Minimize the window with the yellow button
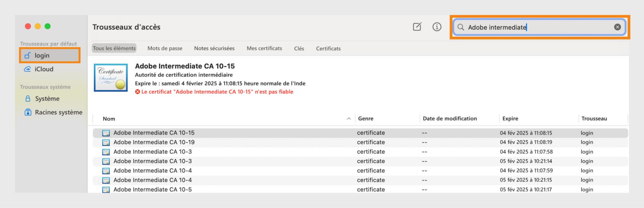Screen dimensions: 644x208 coord(38,26)
